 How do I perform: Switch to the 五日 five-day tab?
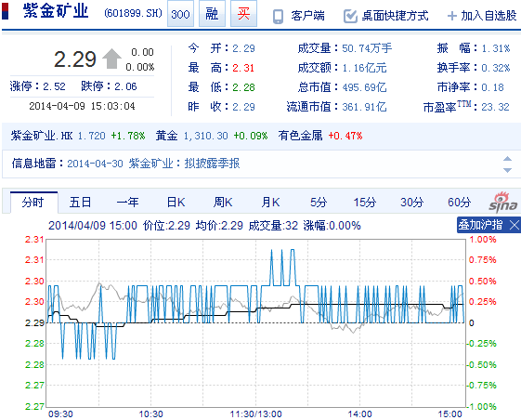[80, 203]
